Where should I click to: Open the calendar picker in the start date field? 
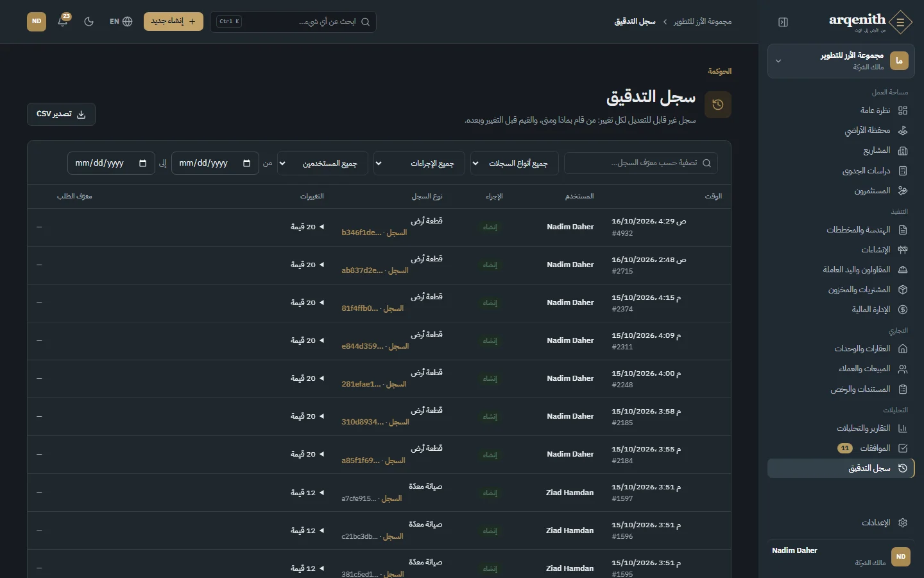[246, 163]
